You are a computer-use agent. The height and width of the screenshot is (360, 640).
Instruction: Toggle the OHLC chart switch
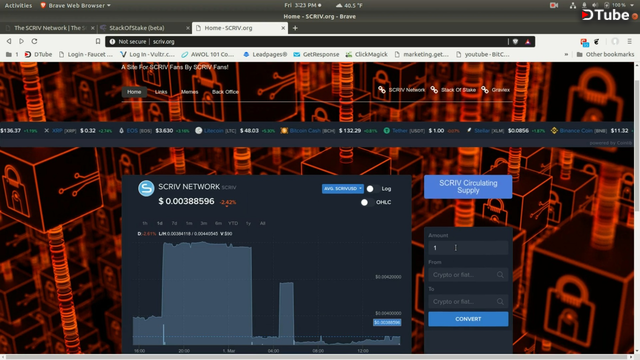367,202
